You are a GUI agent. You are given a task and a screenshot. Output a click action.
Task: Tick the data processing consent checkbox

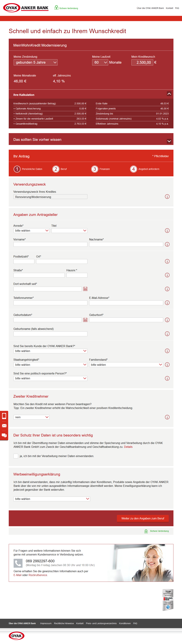click(16, 456)
